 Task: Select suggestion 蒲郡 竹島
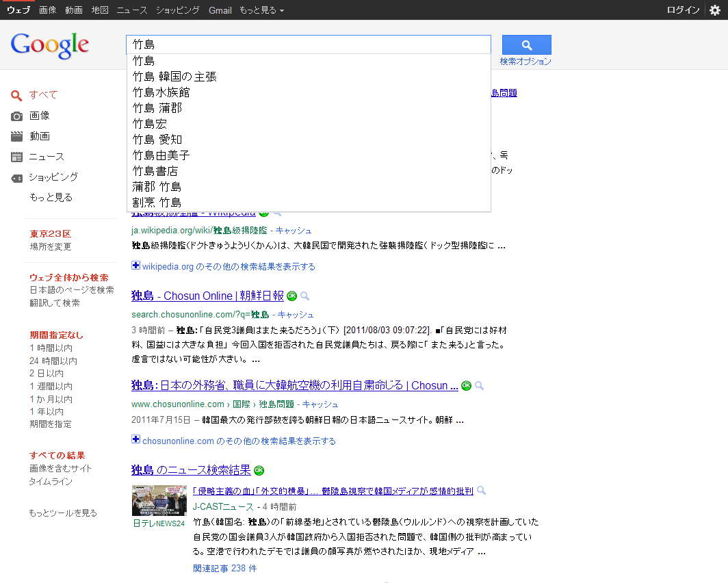(x=309, y=187)
